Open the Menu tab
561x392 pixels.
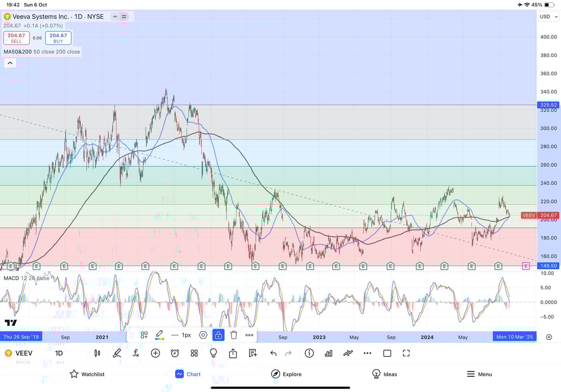tap(479, 374)
